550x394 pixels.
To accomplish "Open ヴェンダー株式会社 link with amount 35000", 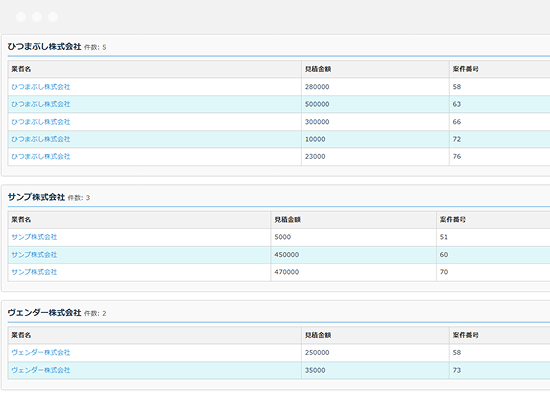I will tap(41, 370).
